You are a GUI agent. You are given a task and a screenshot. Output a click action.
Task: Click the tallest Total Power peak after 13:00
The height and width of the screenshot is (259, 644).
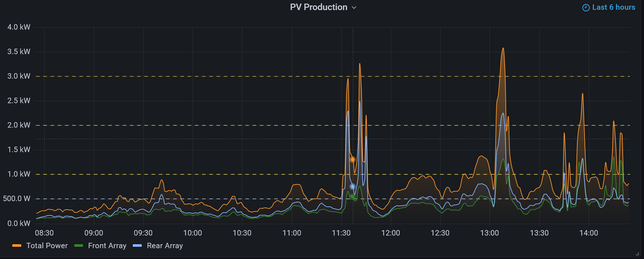pos(503,49)
